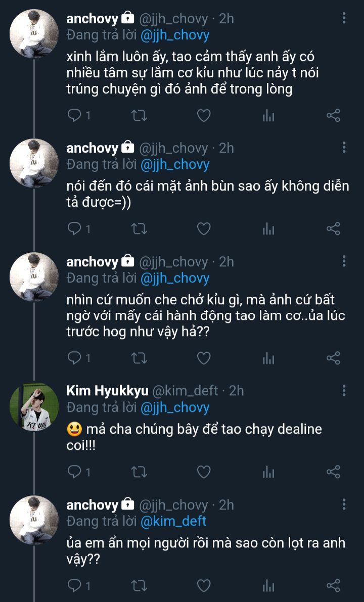Open more options on the "ủa em ẩn mọi người" tweet

(x=344, y=504)
